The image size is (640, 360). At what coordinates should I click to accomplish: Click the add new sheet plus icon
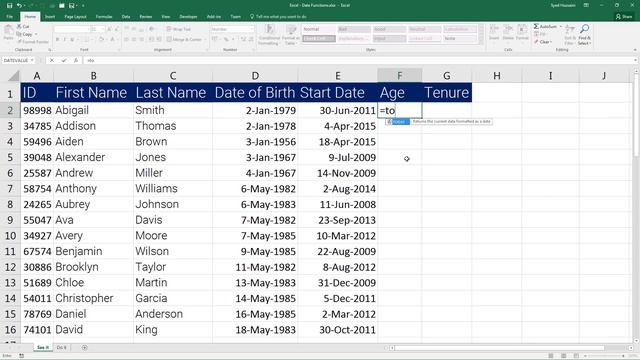click(84, 348)
